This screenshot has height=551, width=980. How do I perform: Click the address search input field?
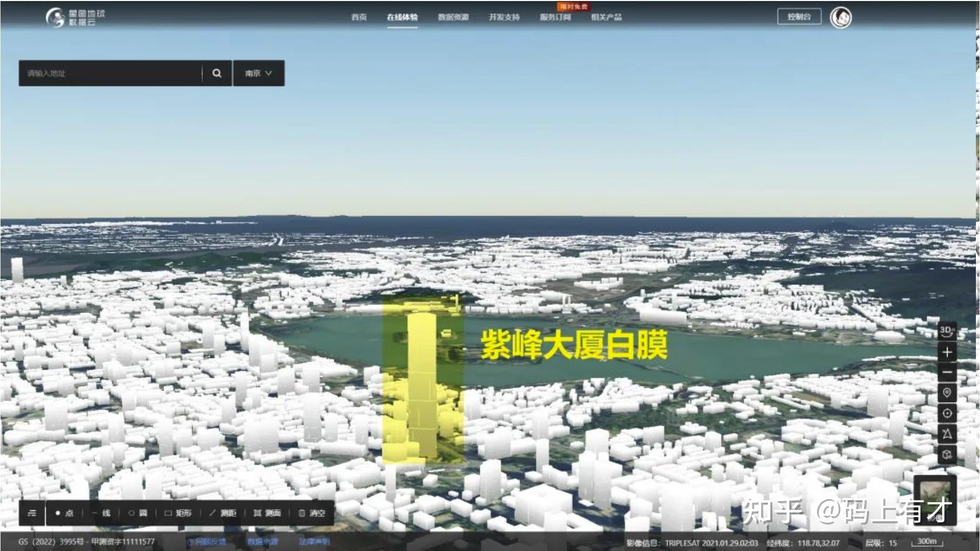click(110, 73)
